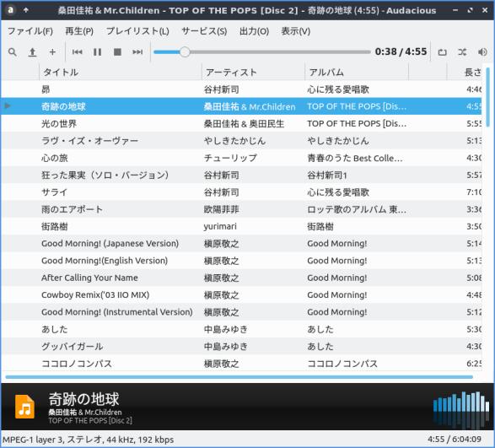Sort by the 長さ column header

tap(465, 73)
